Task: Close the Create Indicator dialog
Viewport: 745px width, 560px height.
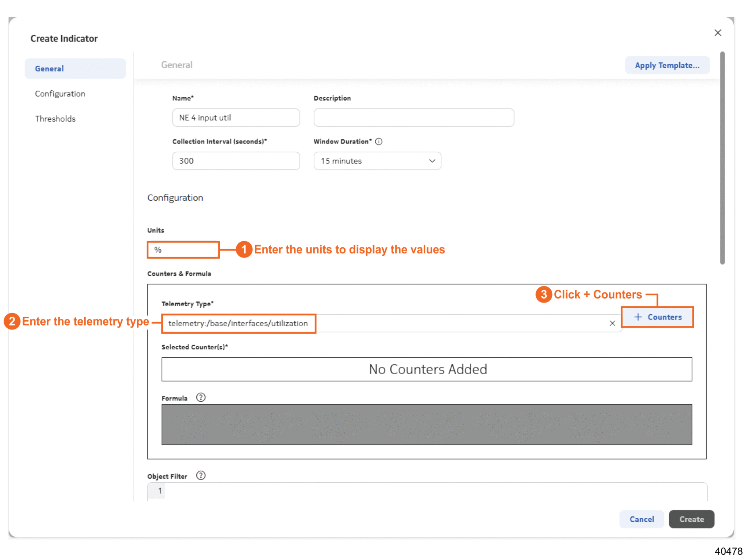Action: (x=718, y=33)
